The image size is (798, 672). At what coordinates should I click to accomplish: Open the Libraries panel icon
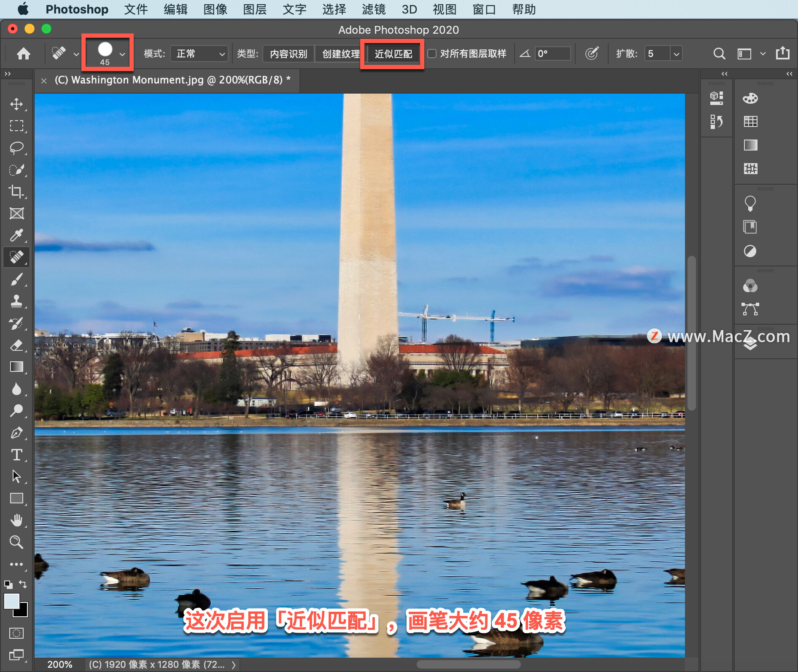tap(750, 227)
